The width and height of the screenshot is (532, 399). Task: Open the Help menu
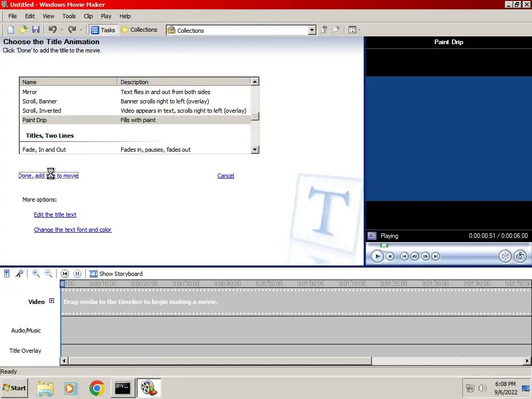pyautogui.click(x=125, y=16)
